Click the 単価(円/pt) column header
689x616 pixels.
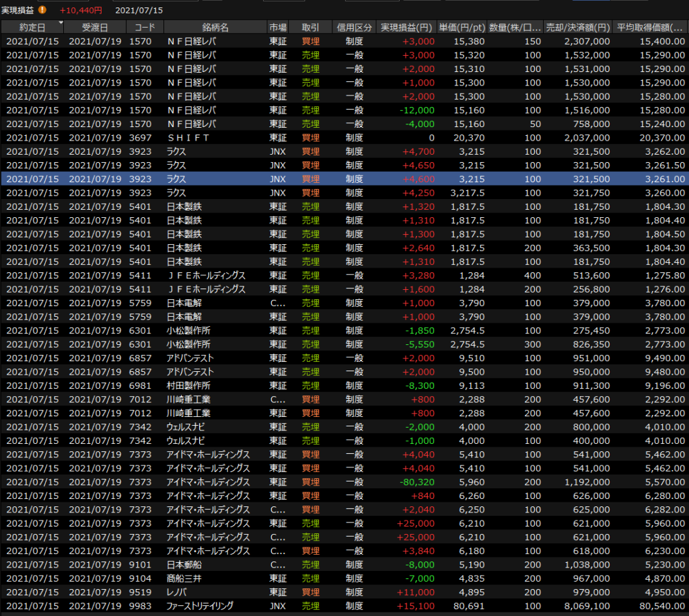pos(462,28)
